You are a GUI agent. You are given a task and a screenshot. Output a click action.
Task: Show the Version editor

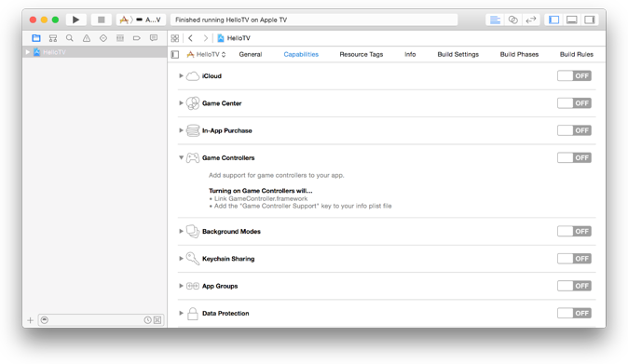tap(531, 20)
